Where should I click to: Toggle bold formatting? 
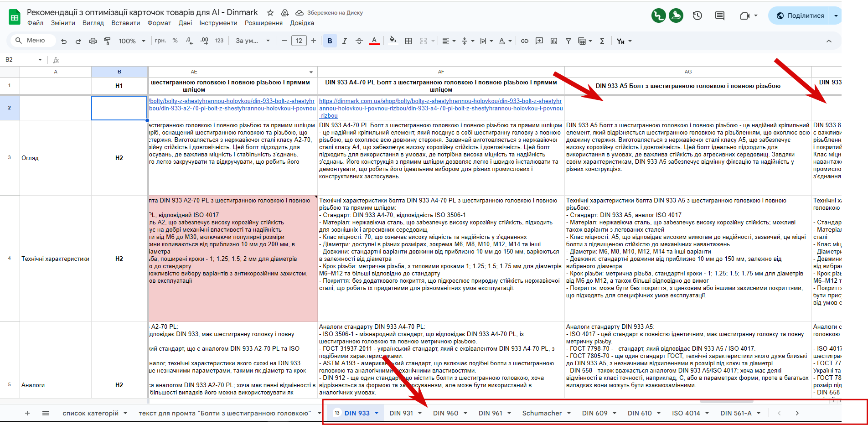point(330,41)
